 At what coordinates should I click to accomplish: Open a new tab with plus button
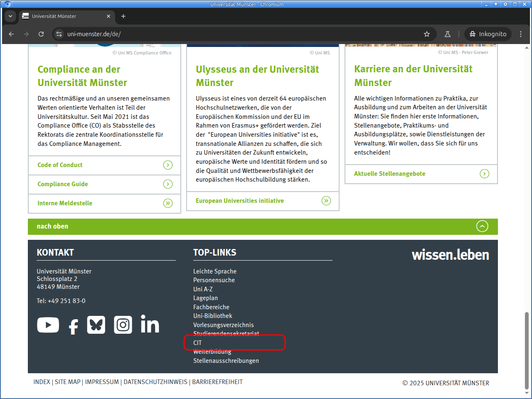[x=123, y=16]
